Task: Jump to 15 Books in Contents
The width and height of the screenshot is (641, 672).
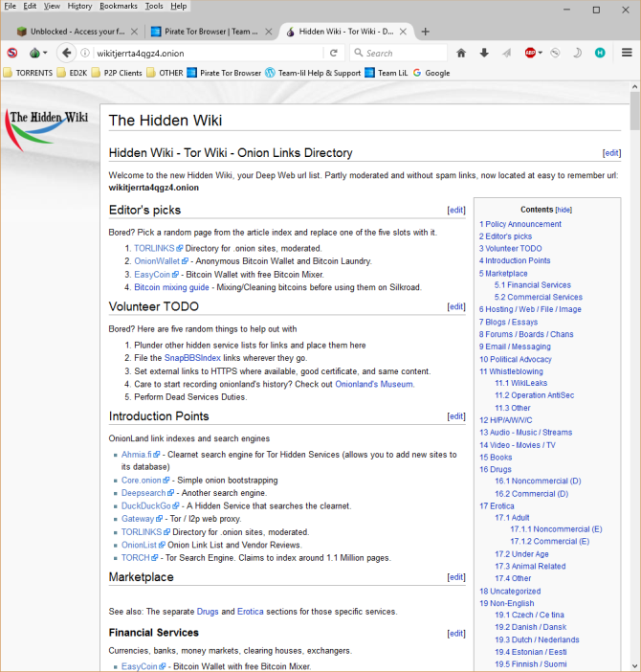Action: click(x=496, y=458)
